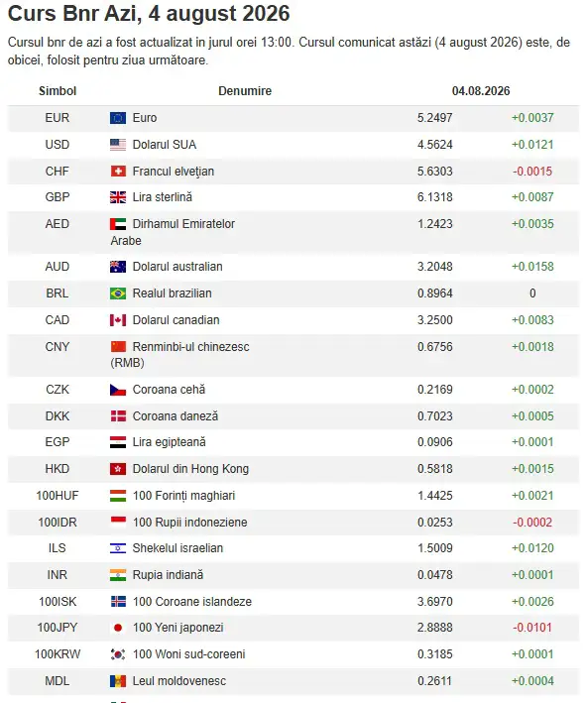Click the 100 Yeni japonezi name
588x703 pixels.
coord(178,628)
